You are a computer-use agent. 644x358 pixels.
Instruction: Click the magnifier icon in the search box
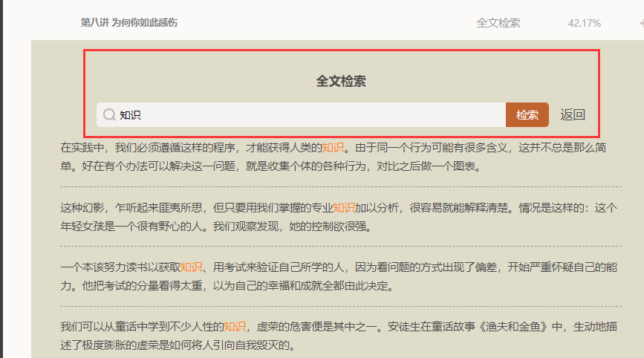click(x=109, y=115)
